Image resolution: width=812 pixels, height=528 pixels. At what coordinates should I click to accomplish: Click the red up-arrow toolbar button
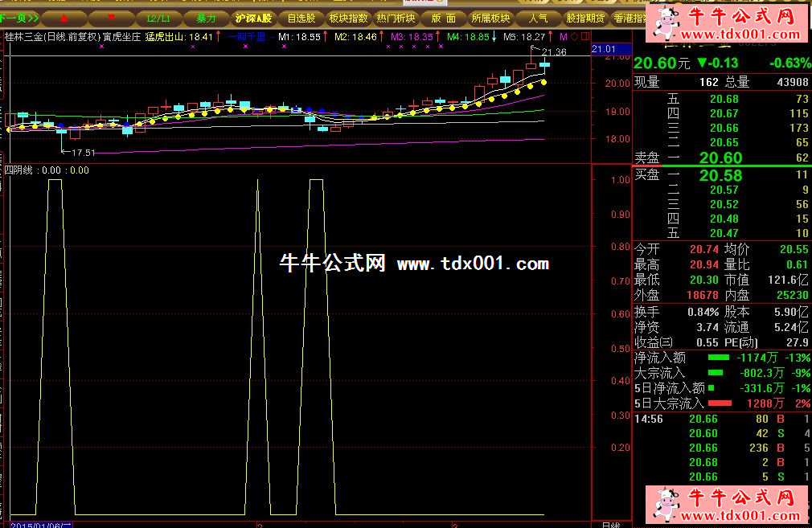(x=64, y=18)
